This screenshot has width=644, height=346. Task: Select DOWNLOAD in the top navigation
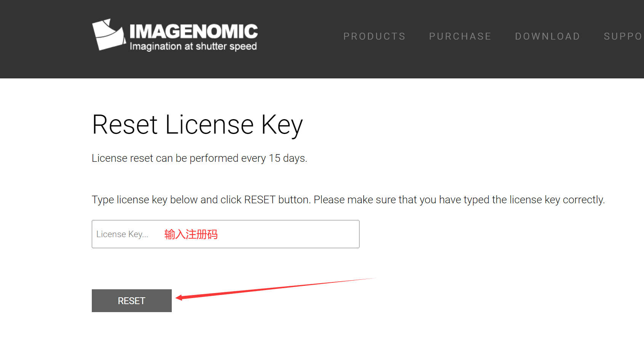(547, 37)
